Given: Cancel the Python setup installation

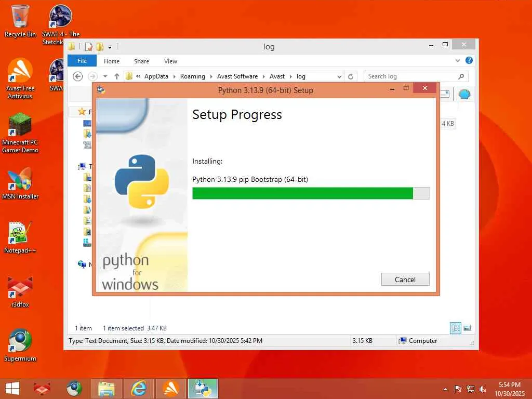Looking at the screenshot, I should coord(405,279).
